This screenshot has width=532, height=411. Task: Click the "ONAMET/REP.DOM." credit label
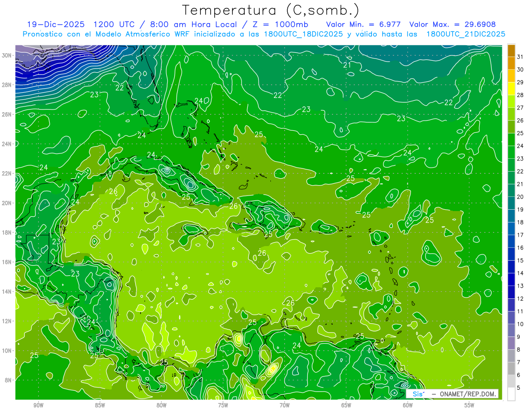coord(467,394)
